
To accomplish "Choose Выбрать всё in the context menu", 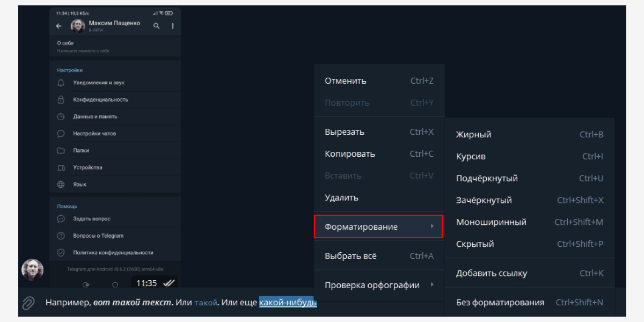I will click(350, 256).
